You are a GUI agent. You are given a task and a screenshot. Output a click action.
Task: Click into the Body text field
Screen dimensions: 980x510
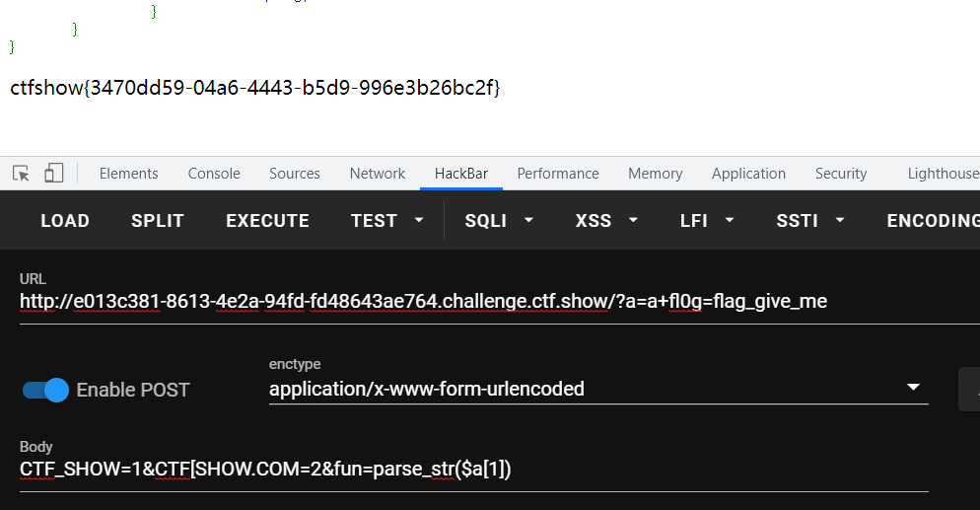pyautogui.click(x=473, y=471)
